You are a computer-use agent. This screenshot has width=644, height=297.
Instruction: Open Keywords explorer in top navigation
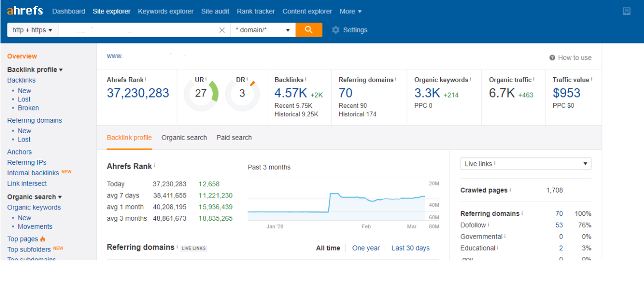pyautogui.click(x=166, y=11)
